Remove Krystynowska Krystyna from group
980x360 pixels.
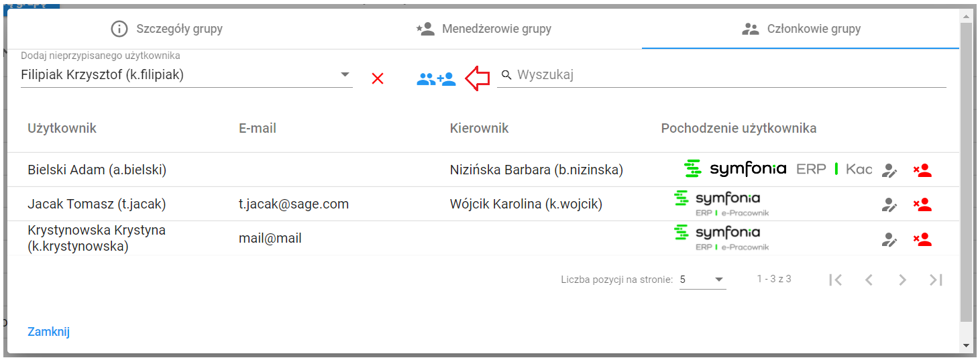point(923,239)
